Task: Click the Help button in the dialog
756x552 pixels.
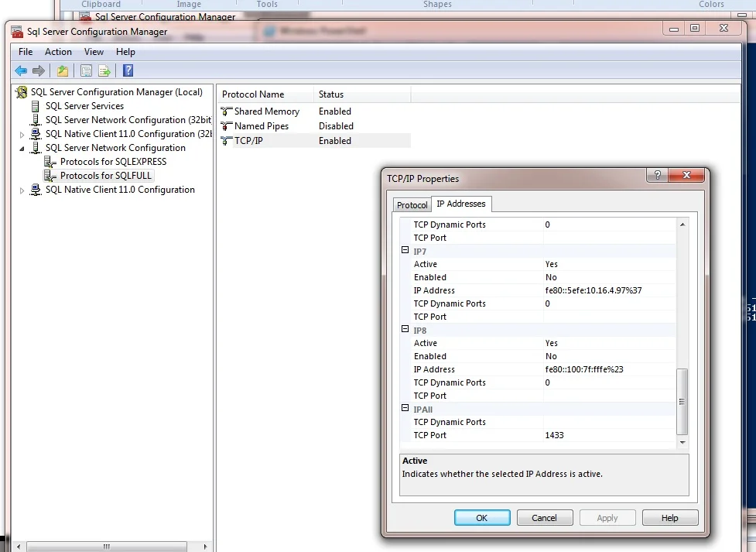Action: (669, 518)
